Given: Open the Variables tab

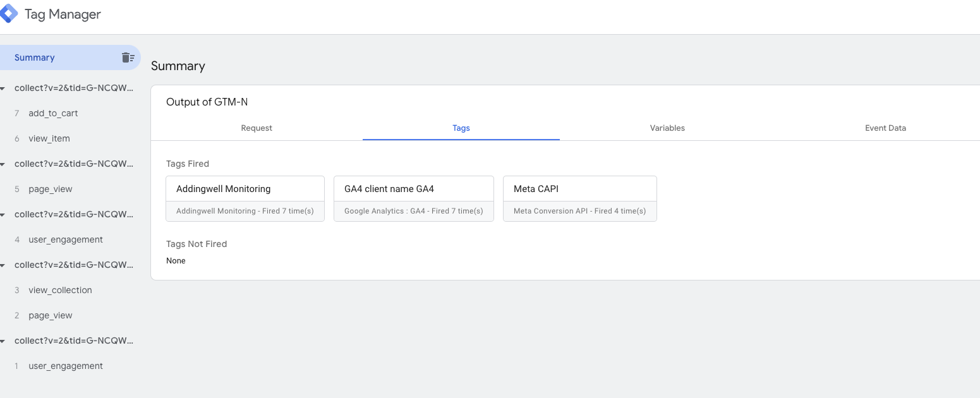Looking at the screenshot, I should point(667,128).
